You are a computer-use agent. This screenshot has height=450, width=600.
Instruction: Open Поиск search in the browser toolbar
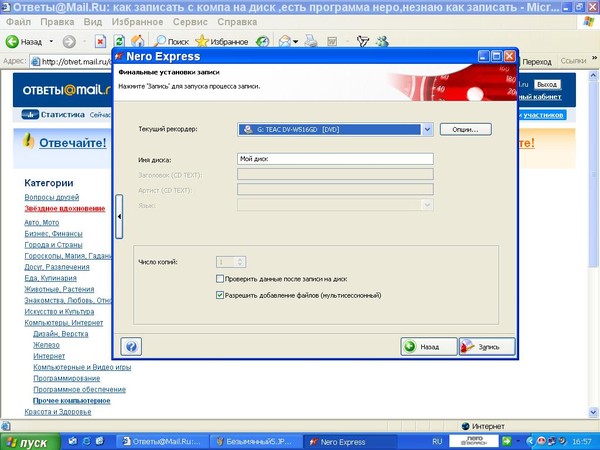(x=171, y=41)
